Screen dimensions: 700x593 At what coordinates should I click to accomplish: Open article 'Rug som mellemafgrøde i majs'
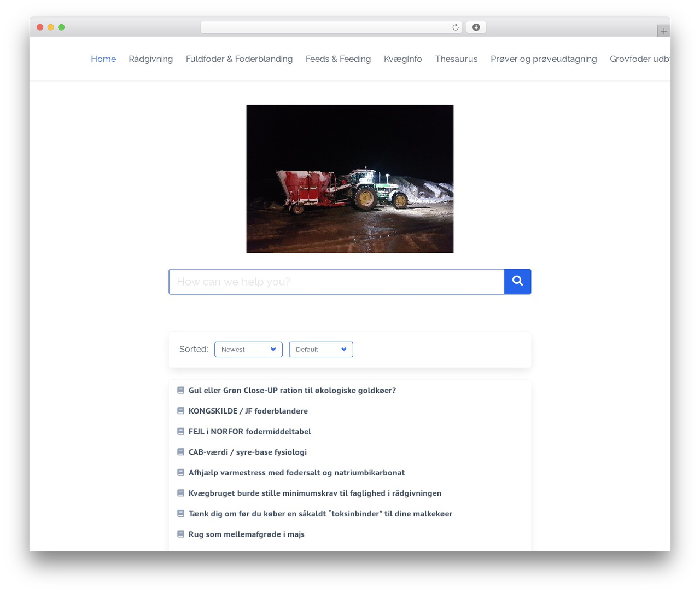click(x=247, y=534)
